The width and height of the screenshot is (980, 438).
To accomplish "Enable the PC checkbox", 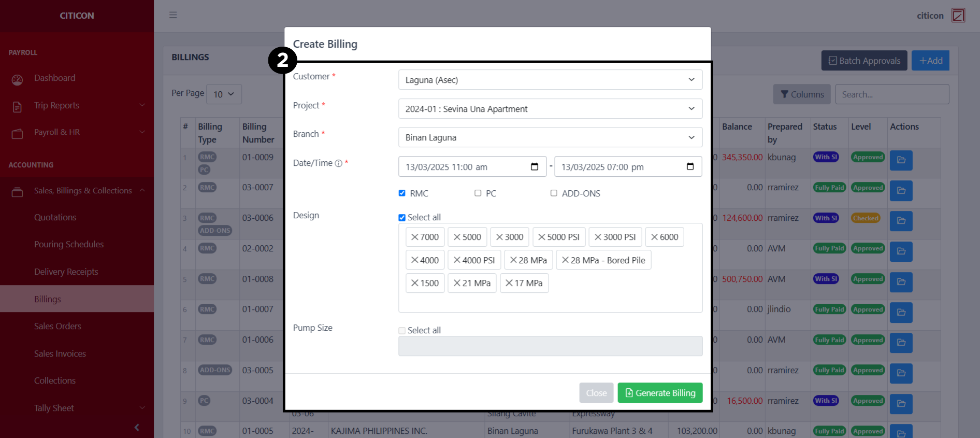I will (x=478, y=193).
